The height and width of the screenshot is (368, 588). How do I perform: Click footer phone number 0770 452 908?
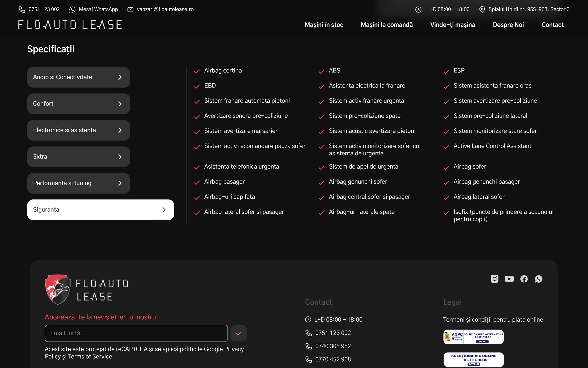pyautogui.click(x=333, y=360)
